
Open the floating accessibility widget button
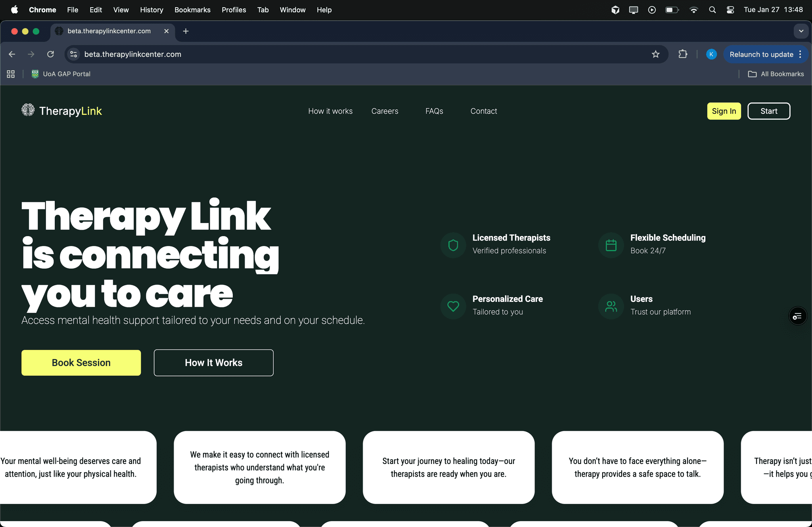(x=797, y=316)
